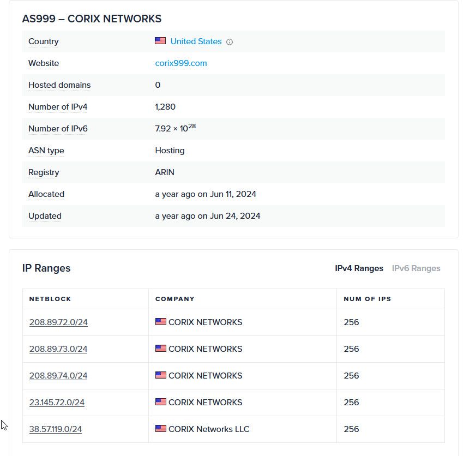Viewport: 476px width, 456px height.
Task: Click CORIX NETWORKS in the 208.89.73.0/24 row
Action: coord(205,349)
